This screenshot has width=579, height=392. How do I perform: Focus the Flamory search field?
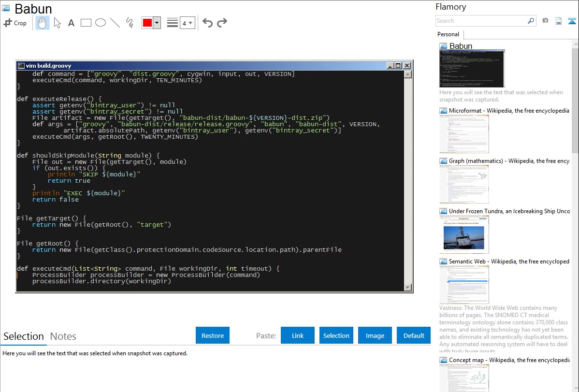[481, 21]
